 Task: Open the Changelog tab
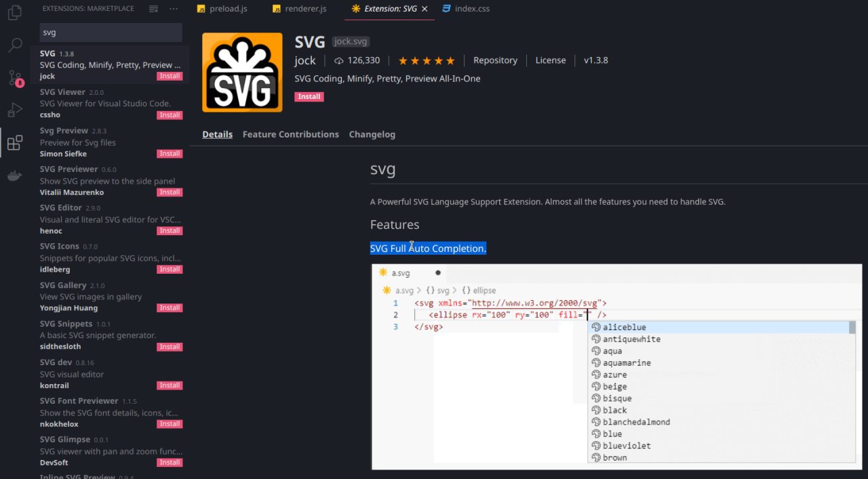[x=372, y=134]
